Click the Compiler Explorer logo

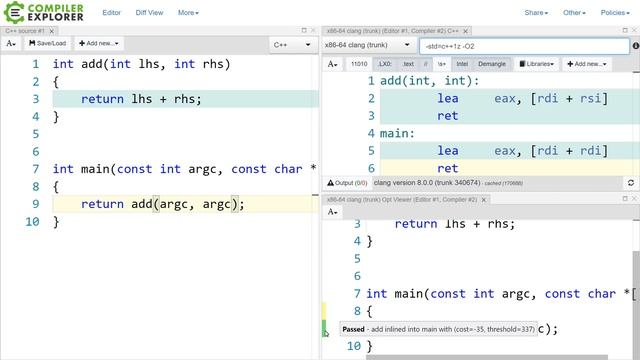point(44,12)
